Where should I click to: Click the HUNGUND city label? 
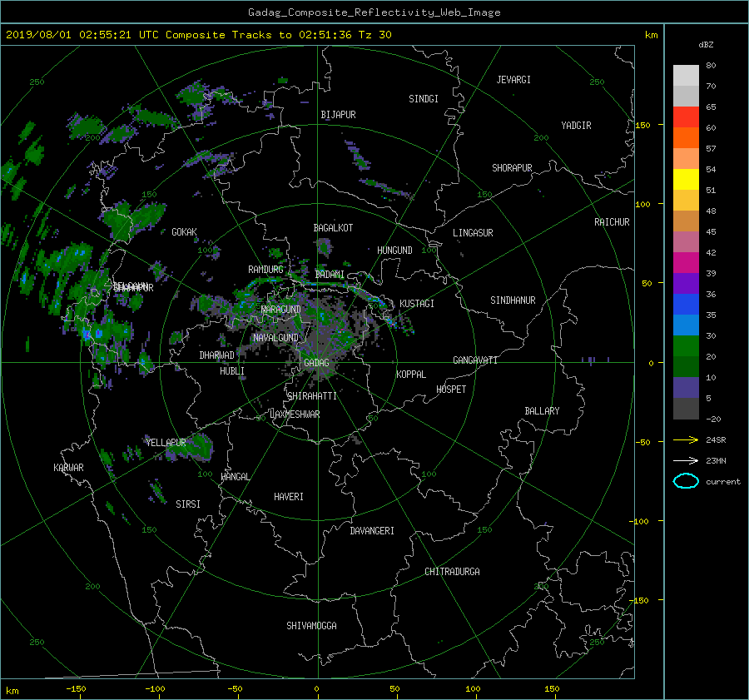pos(394,251)
